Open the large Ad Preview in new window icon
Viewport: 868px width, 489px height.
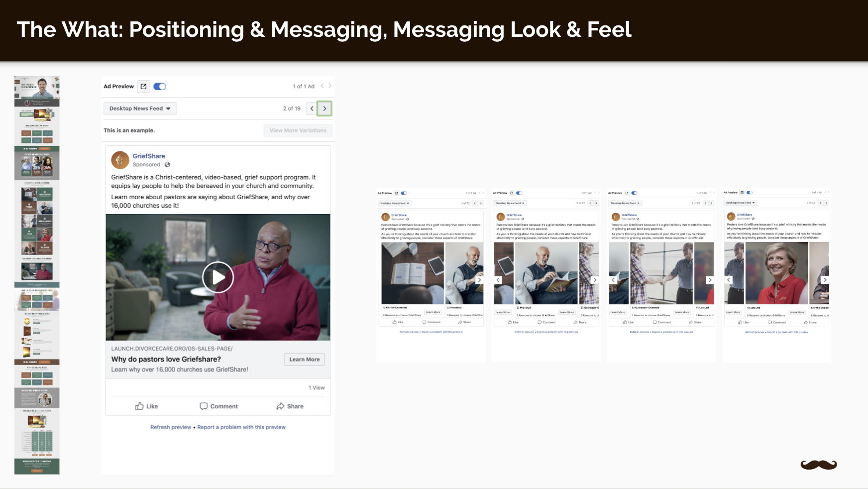click(143, 87)
